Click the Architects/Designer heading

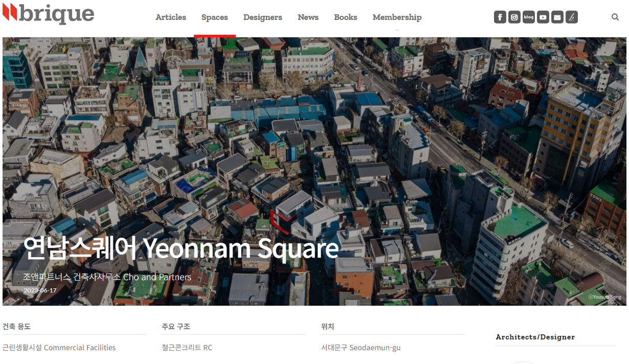[535, 337]
